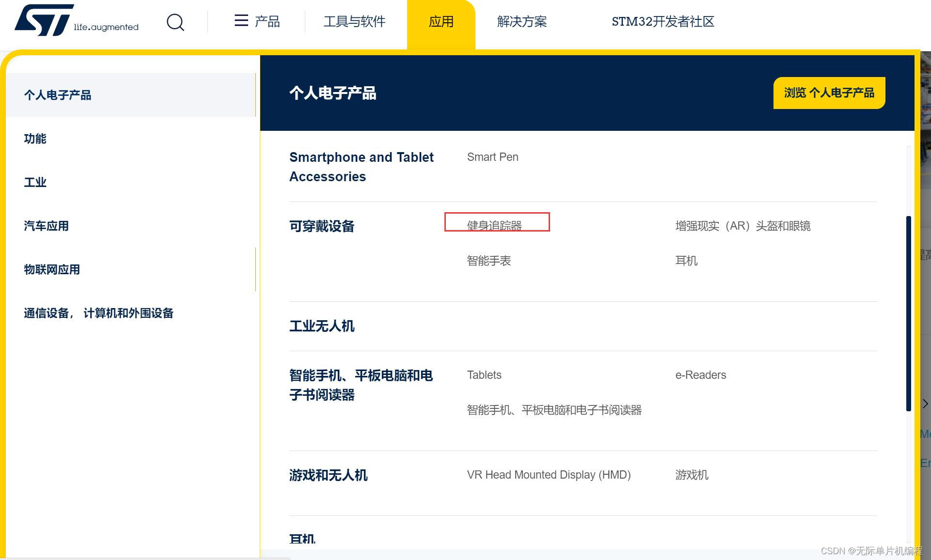This screenshot has width=931, height=560.
Task: Choose 物联网应用 in sidebar
Action: click(52, 269)
